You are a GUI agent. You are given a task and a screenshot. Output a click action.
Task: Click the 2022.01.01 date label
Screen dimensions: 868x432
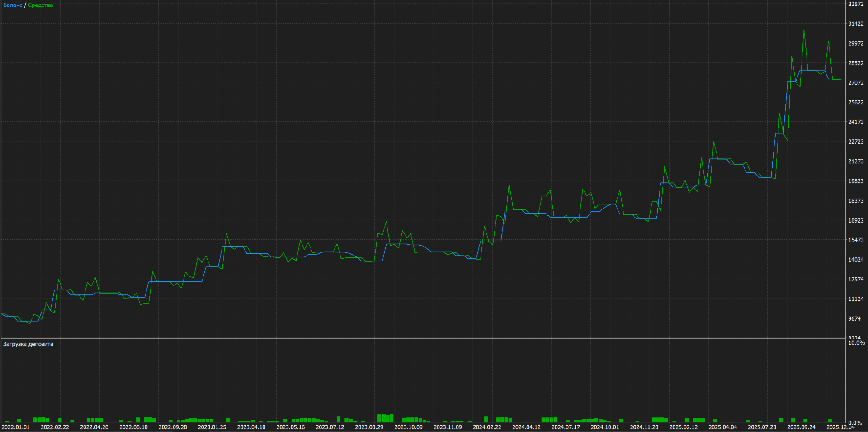coord(16,427)
